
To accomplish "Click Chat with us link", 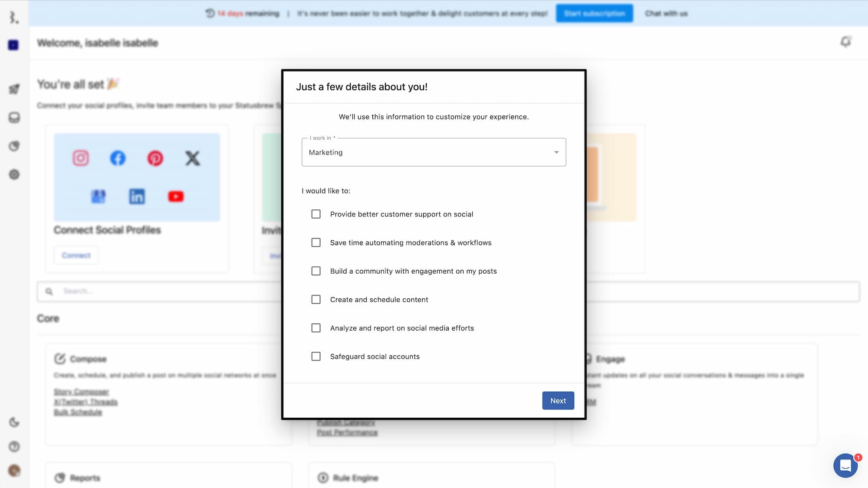I will [666, 13].
